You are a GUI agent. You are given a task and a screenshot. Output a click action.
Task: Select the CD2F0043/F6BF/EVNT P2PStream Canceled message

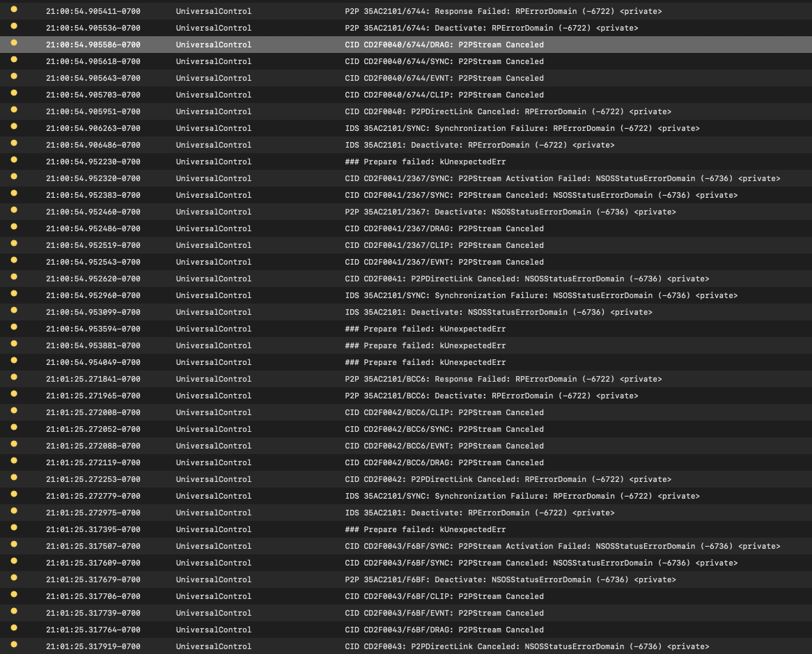[x=444, y=613]
